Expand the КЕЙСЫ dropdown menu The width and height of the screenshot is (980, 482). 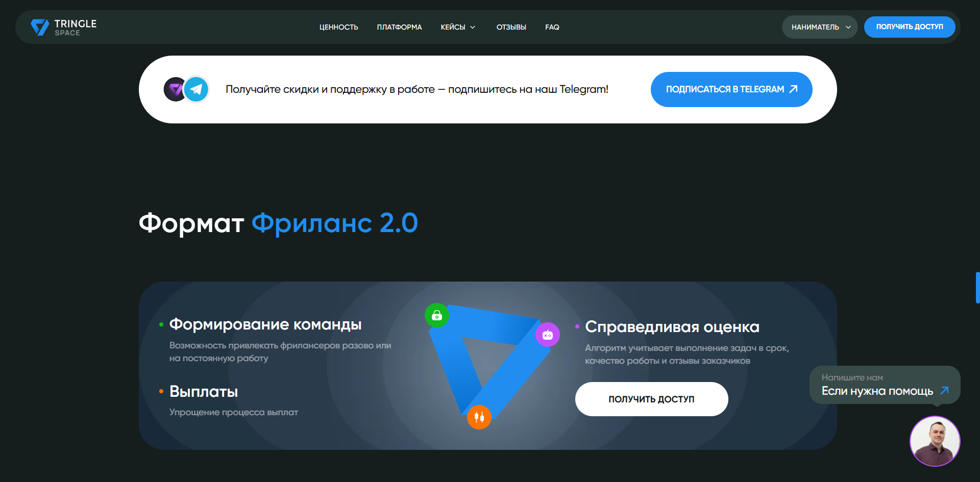pos(458,27)
